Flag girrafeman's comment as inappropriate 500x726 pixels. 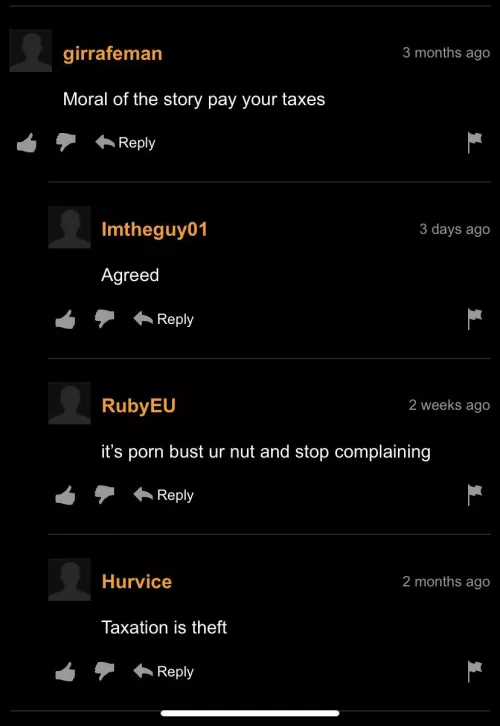(x=475, y=143)
